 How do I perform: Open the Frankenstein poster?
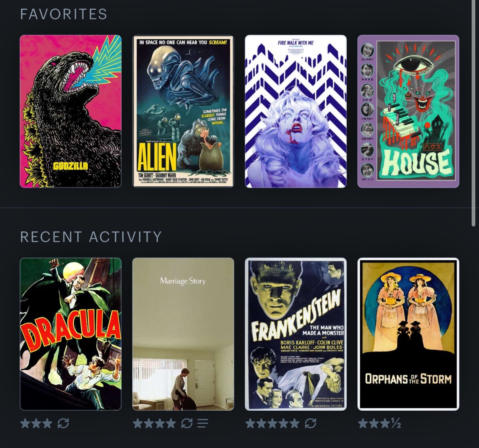click(x=296, y=334)
